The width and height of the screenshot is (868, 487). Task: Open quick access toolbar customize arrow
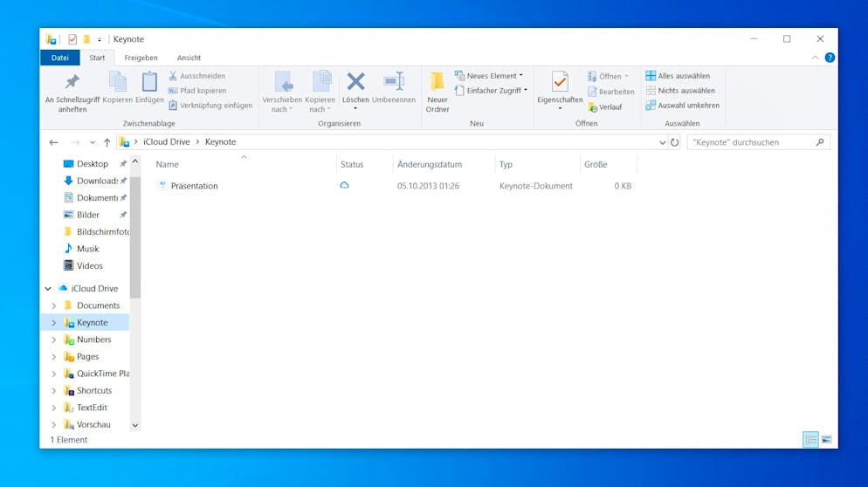pos(99,40)
